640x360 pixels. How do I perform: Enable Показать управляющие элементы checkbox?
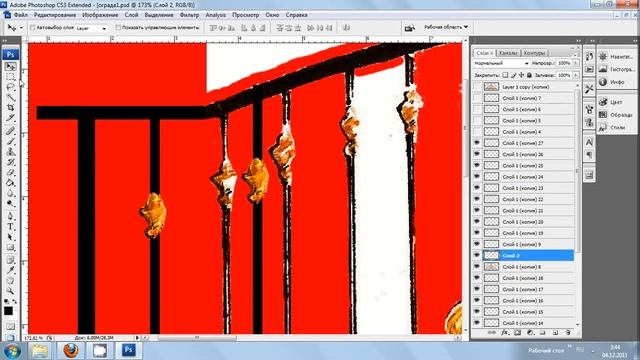(x=118, y=28)
